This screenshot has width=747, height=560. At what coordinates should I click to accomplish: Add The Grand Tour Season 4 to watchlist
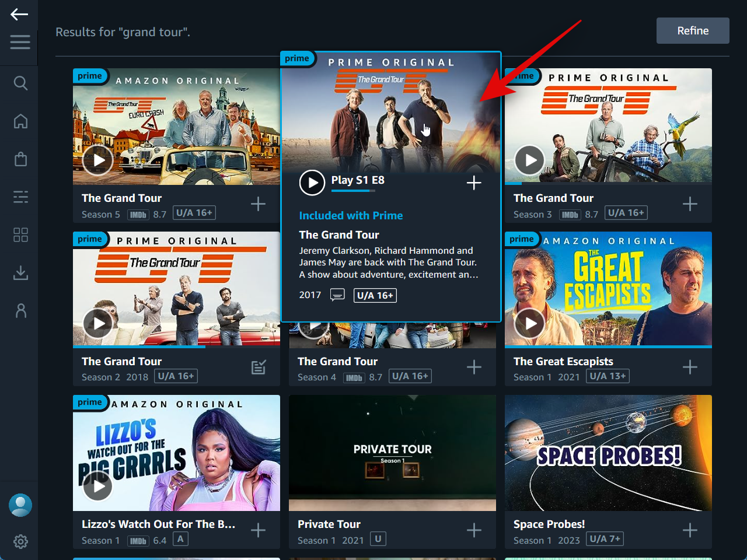pyautogui.click(x=474, y=367)
